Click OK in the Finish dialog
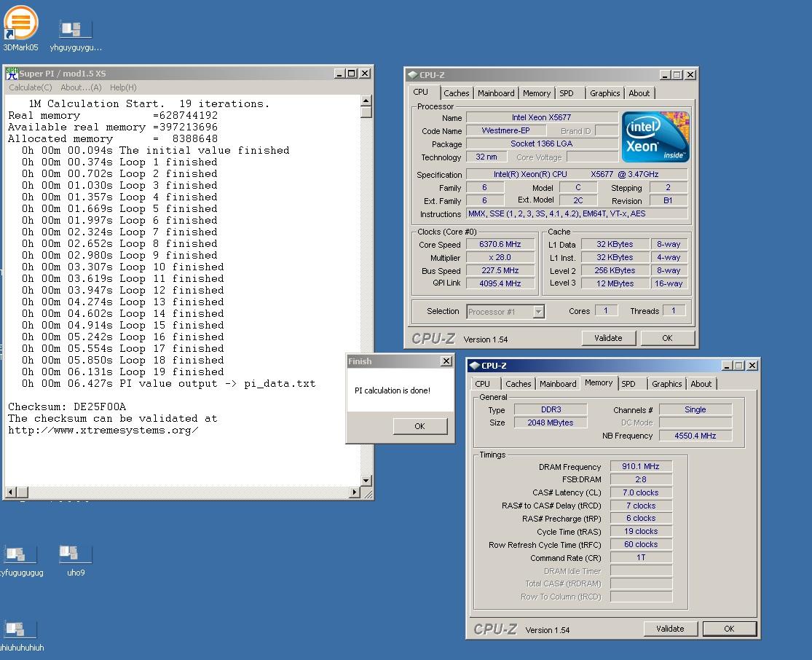 pos(419,426)
